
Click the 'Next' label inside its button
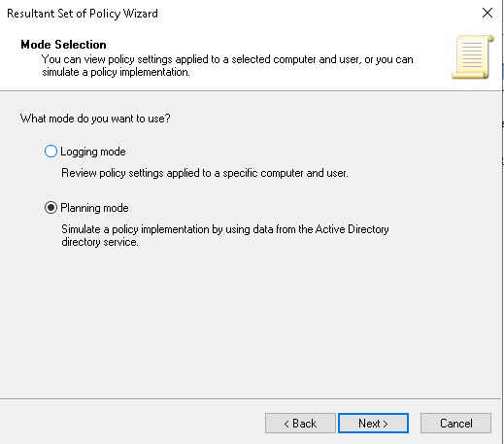tap(369, 424)
